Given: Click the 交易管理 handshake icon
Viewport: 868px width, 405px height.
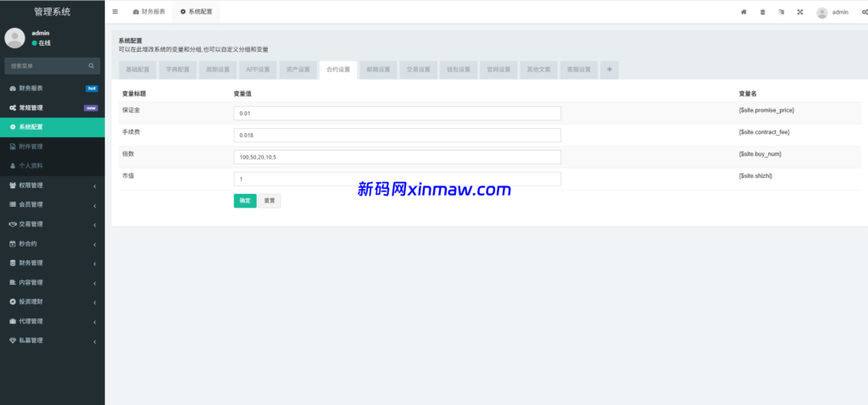Looking at the screenshot, I should (x=13, y=224).
